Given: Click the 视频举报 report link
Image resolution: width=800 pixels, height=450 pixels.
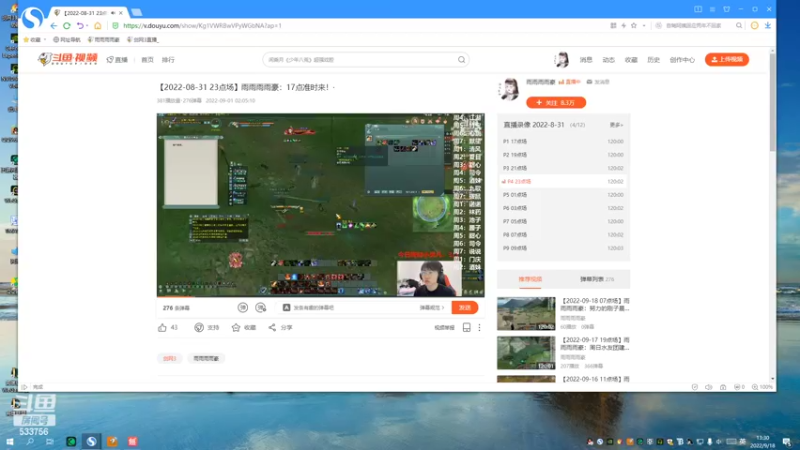Looking at the screenshot, I should pyautogui.click(x=444, y=328).
